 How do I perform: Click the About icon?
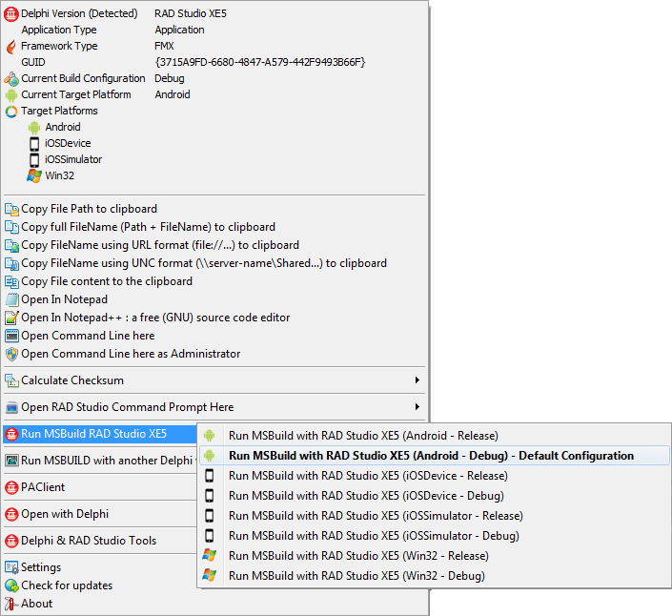point(11,604)
